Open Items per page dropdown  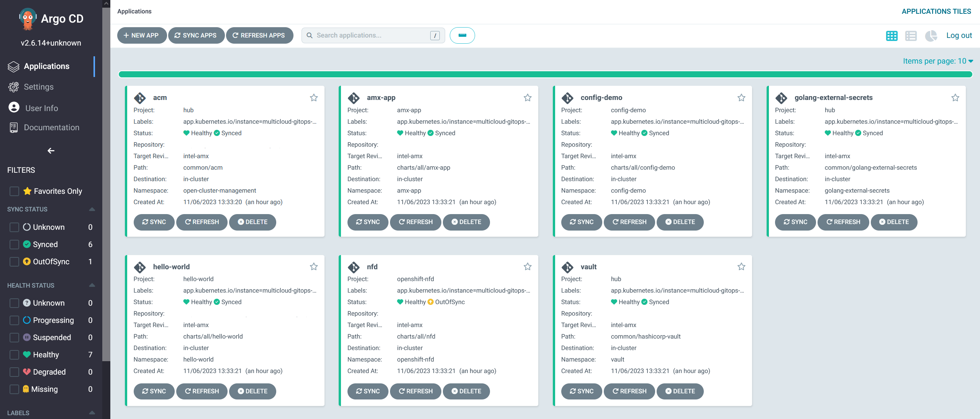tap(937, 61)
